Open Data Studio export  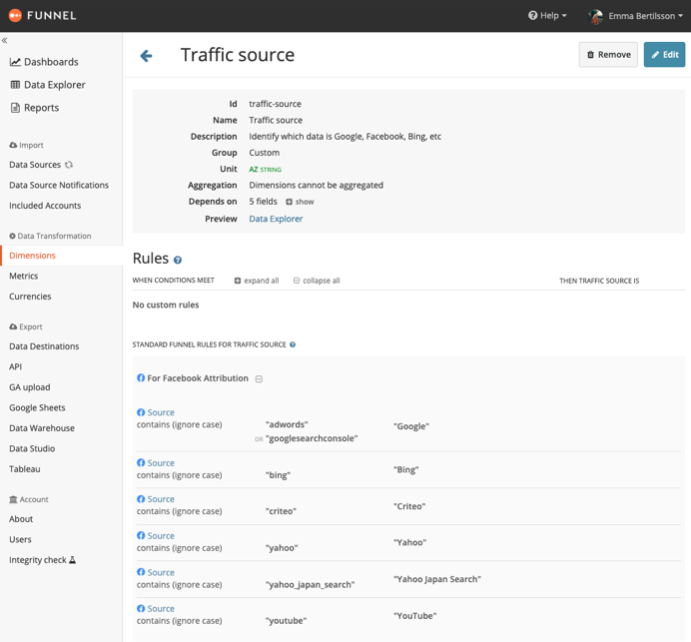click(32, 449)
